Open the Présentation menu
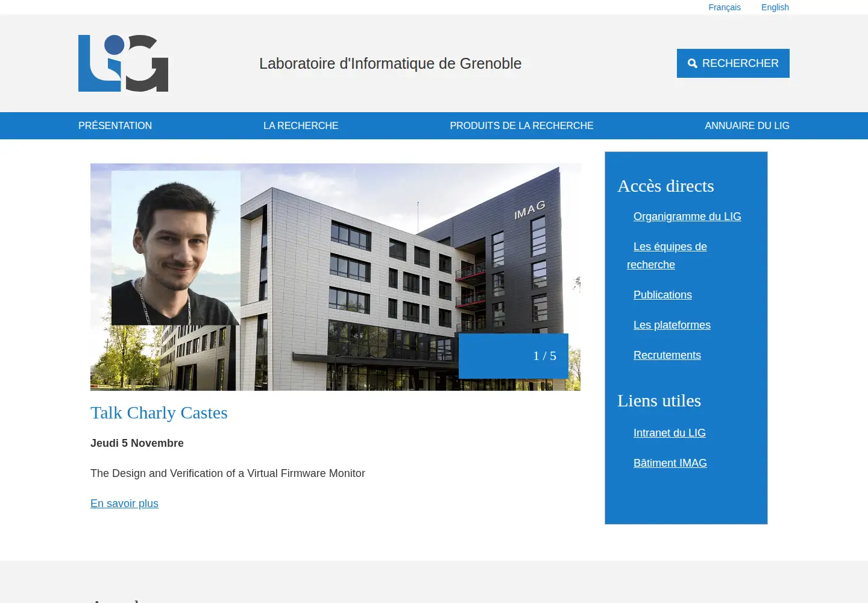868x603 pixels. click(x=115, y=125)
